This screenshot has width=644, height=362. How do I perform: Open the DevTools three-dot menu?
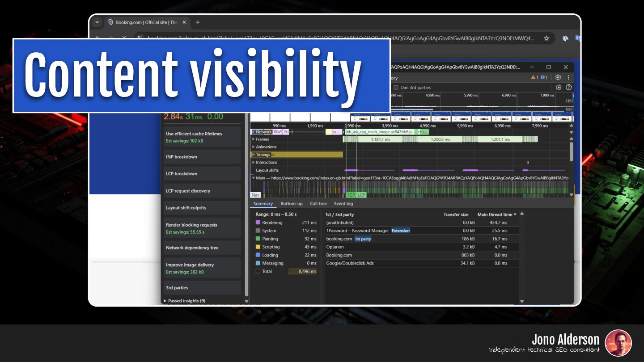click(x=568, y=77)
